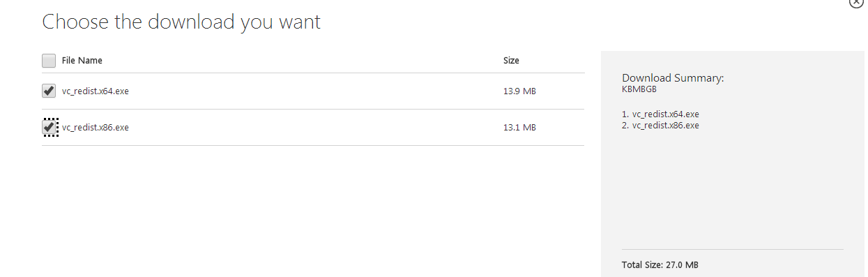The height and width of the screenshot is (277, 868).
Task: Click the checkmark inside the x64 row checkbox
Action: (x=49, y=90)
